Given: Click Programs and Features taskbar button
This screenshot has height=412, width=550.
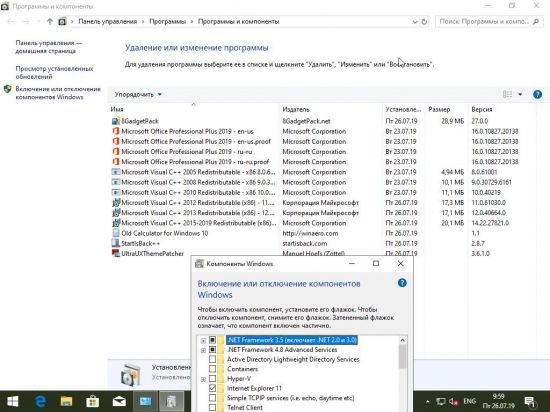Looking at the screenshot, I should pos(146,401).
